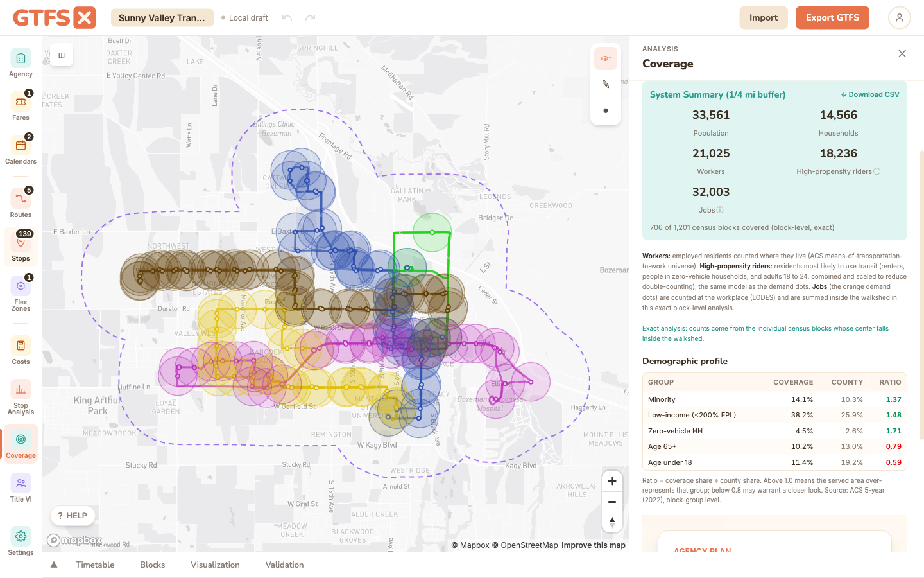
Task: Click the Jobs value 32,003
Action: (x=711, y=192)
